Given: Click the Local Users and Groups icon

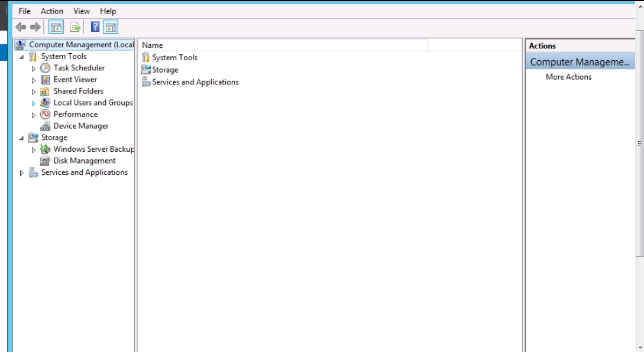Looking at the screenshot, I should coord(45,103).
